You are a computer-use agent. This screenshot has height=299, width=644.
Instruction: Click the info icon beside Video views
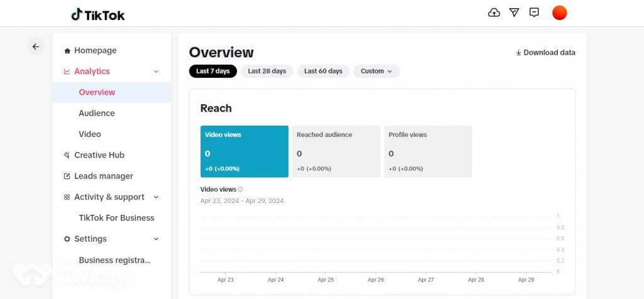point(240,190)
